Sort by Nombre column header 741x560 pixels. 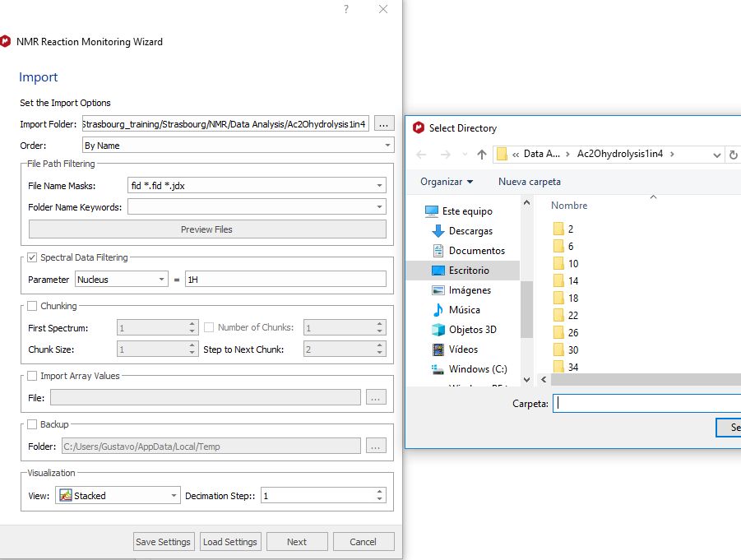point(569,206)
